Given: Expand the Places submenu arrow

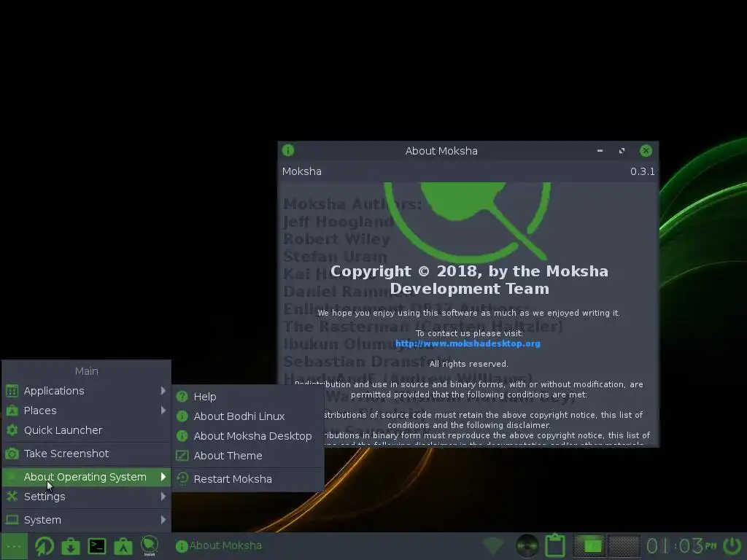Looking at the screenshot, I should (x=163, y=410).
